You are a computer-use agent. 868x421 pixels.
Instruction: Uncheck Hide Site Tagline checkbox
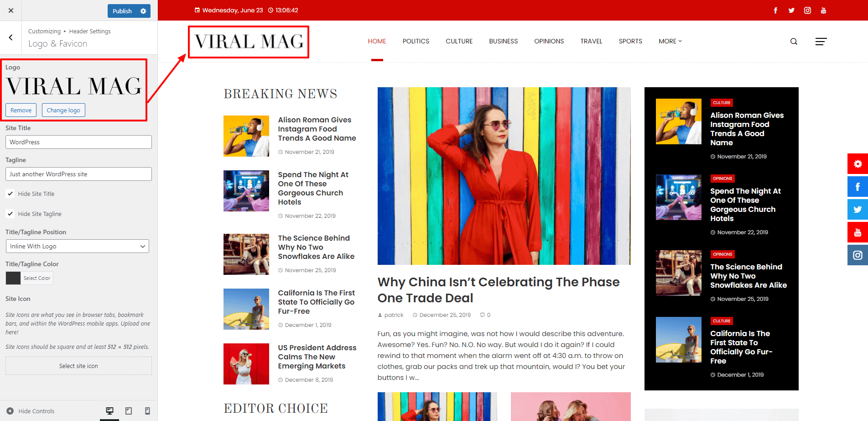coord(10,214)
